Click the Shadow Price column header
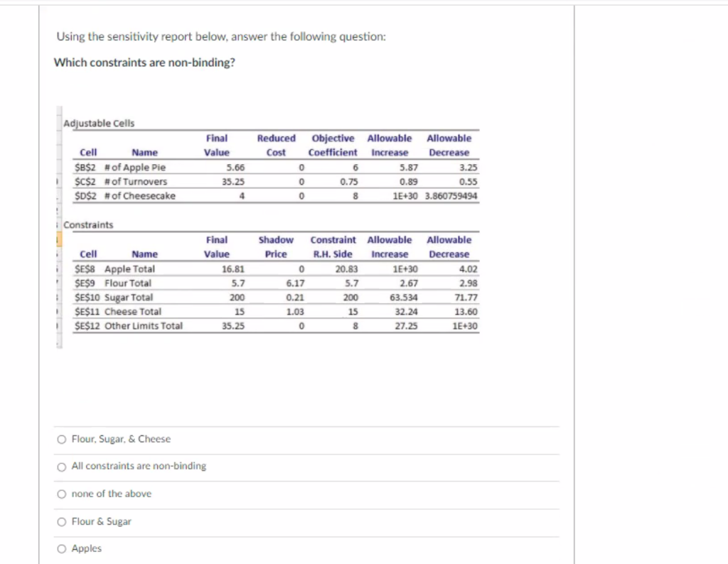Screen dimensions: 728x564 276,246
